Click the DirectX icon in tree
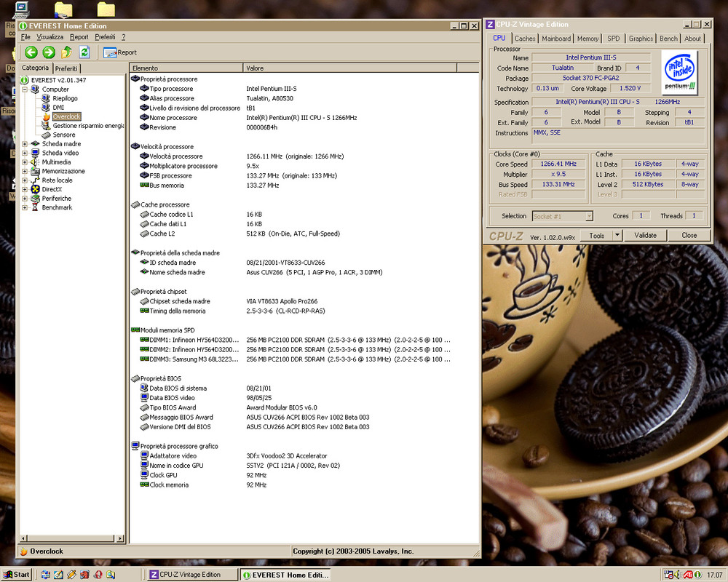728x582 pixels. 35,189
